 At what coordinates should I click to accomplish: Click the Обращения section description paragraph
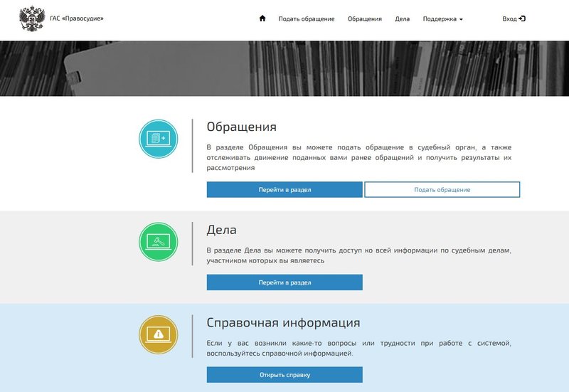(x=359, y=157)
